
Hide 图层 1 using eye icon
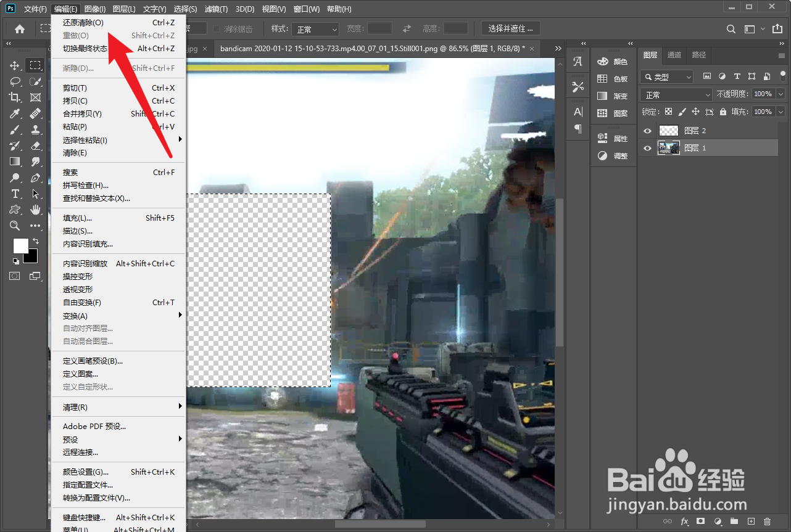[648, 148]
